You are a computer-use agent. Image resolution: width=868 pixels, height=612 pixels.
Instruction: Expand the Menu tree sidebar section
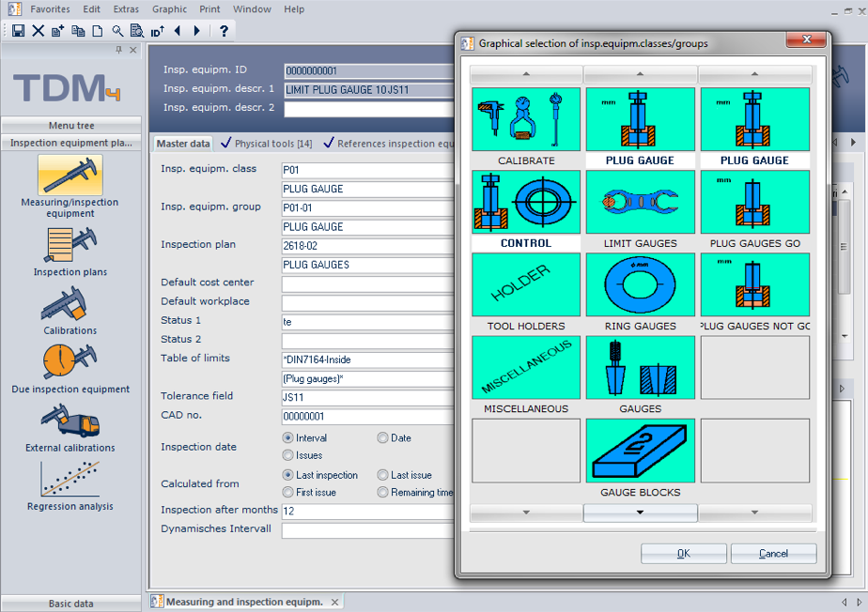pyautogui.click(x=70, y=125)
